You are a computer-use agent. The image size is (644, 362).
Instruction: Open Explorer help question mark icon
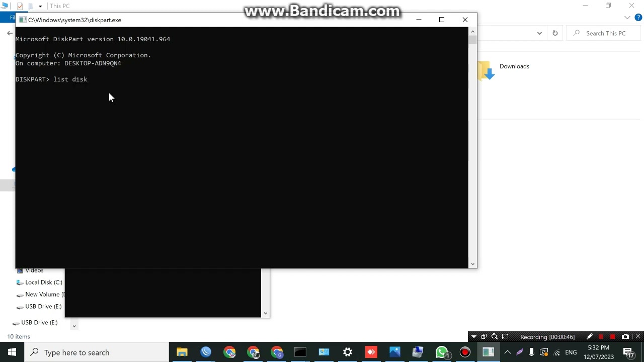638,18
